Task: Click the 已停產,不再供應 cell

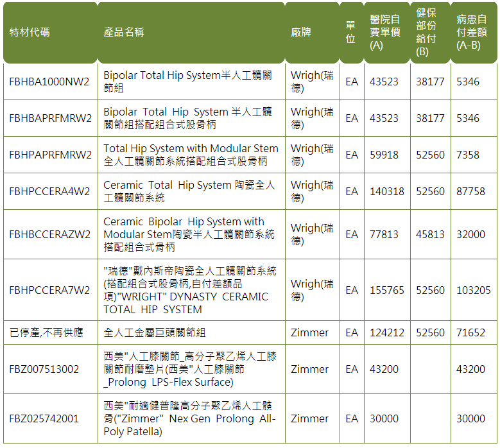Action: (x=46, y=332)
